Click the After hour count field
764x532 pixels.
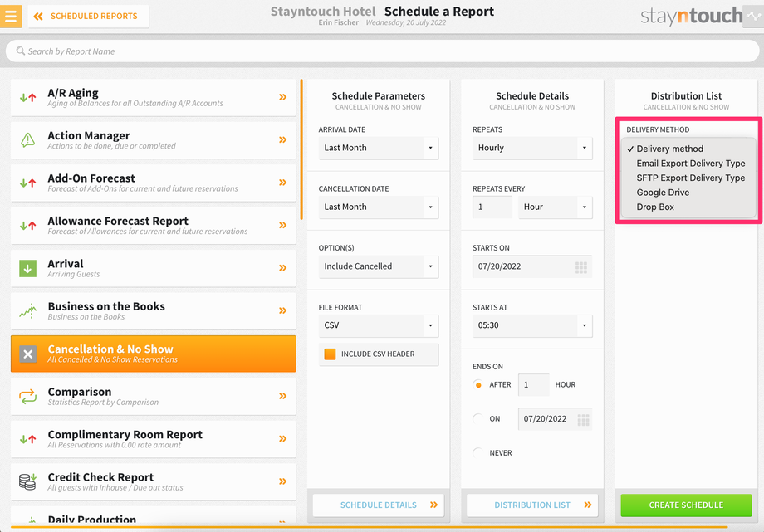click(533, 385)
